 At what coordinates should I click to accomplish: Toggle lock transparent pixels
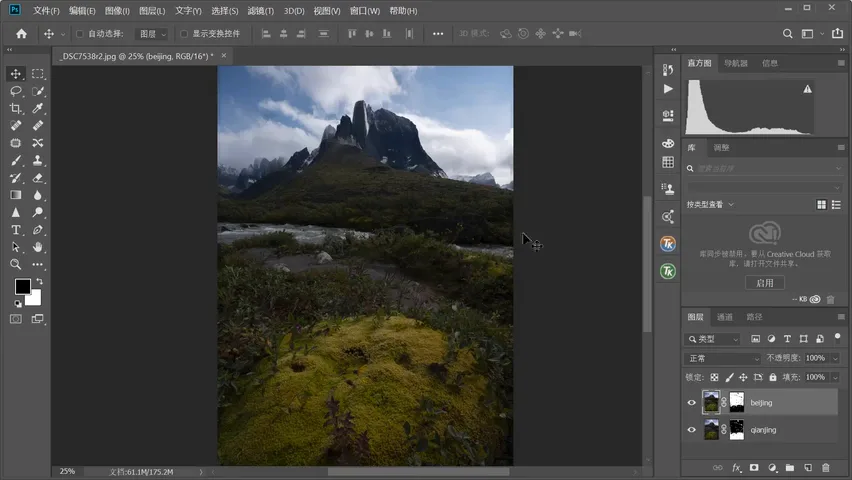(x=715, y=377)
